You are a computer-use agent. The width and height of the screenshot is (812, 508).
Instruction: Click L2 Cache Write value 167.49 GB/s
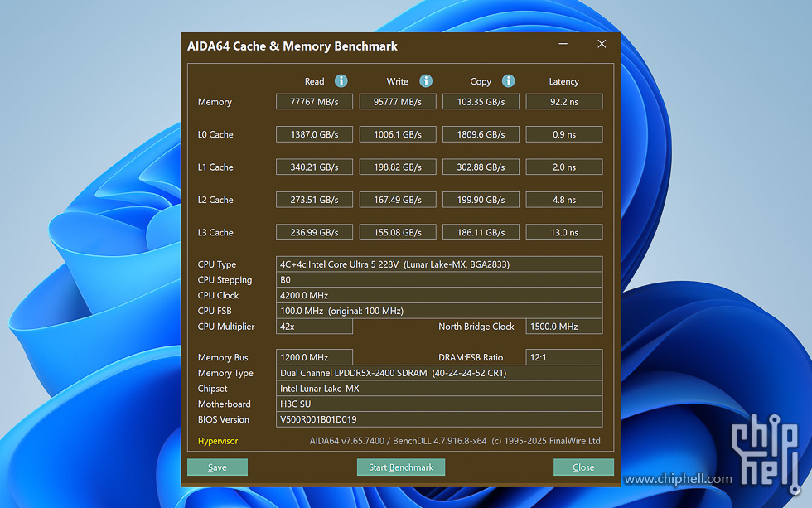pyautogui.click(x=398, y=200)
